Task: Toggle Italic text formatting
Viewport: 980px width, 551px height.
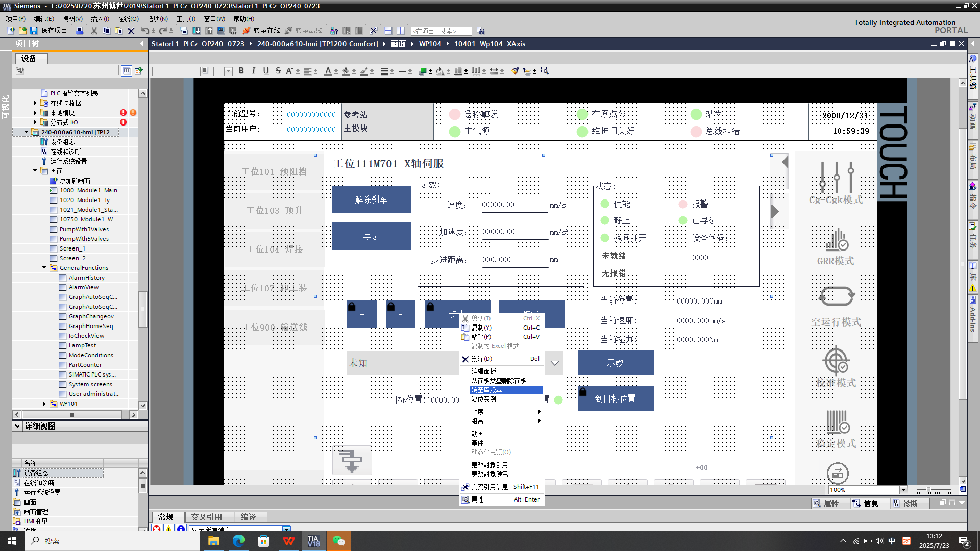Action: click(x=254, y=71)
